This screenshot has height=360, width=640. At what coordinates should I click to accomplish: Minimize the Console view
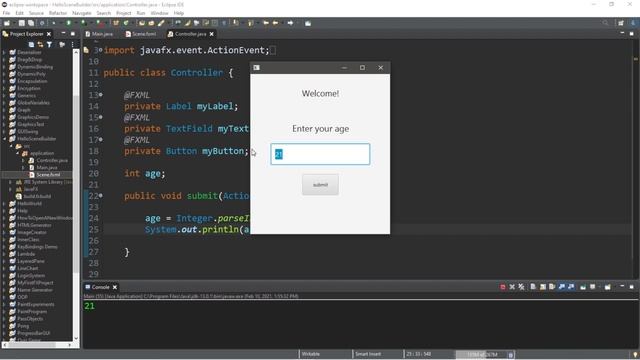622,287
